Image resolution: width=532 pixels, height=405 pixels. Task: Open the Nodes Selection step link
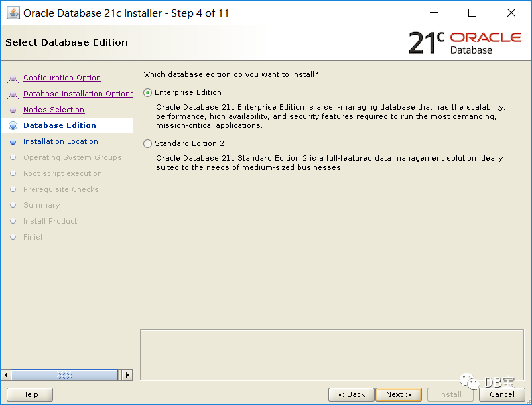pos(54,110)
